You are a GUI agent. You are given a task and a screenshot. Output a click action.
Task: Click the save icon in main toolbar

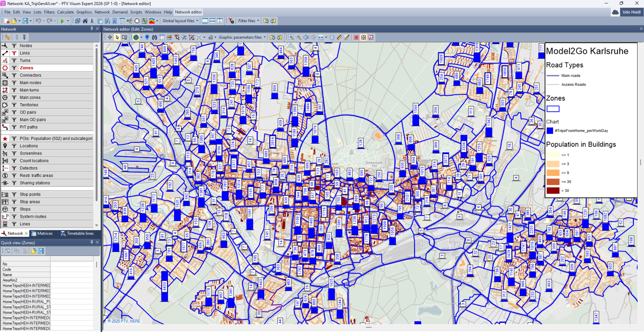pyautogui.click(x=25, y=21)
